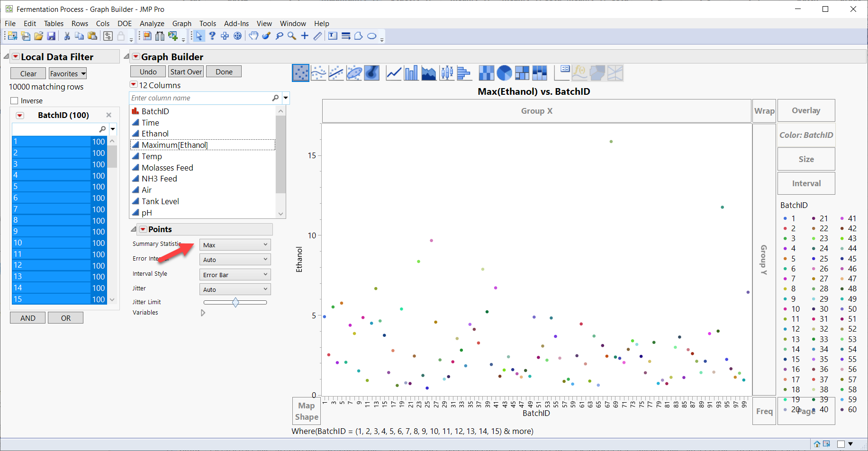
Task: Switch the graph to a Bar chart element
Action: coord(411,72)
